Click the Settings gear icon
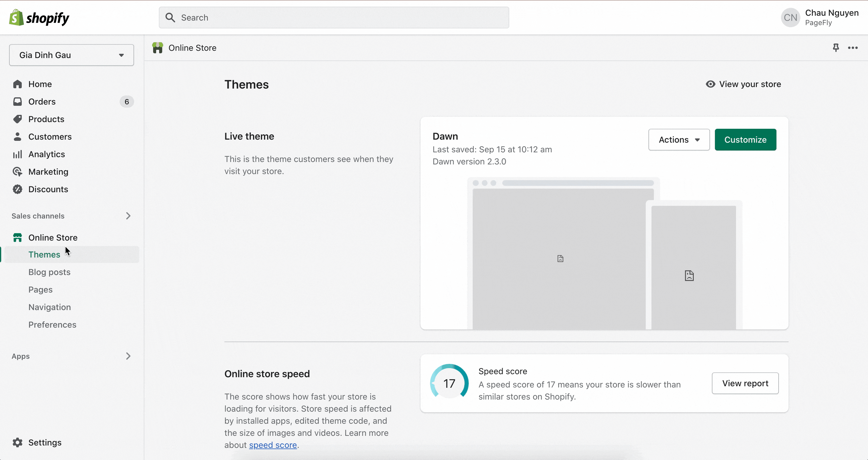The image size is (868, 460). click(18, 442)
